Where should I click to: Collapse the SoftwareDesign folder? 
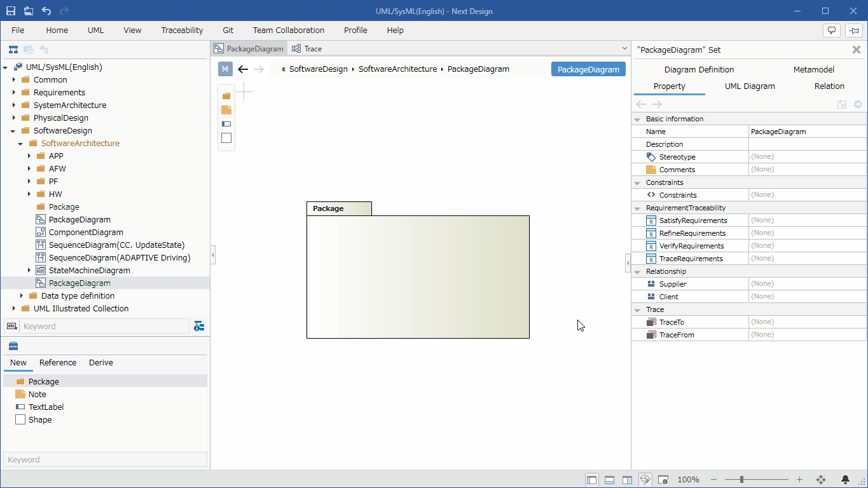(x=14, y=130)
